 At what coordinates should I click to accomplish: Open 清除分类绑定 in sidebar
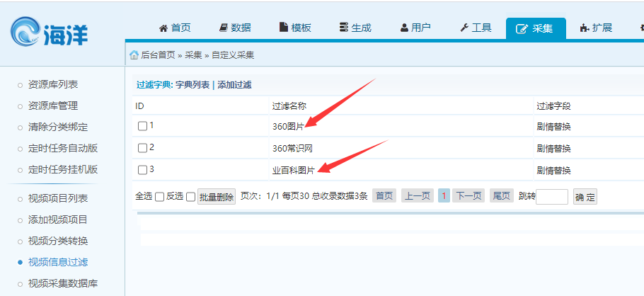58,127
